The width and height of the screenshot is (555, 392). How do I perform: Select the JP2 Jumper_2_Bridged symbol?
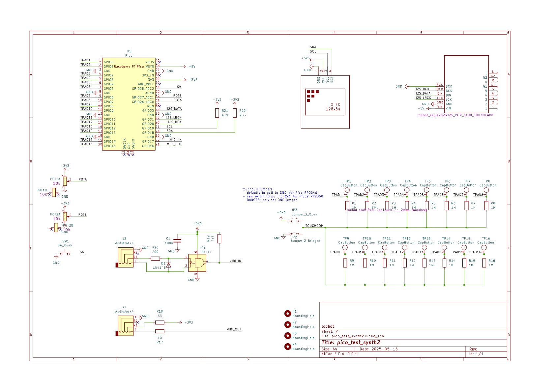tap(294, 234)
